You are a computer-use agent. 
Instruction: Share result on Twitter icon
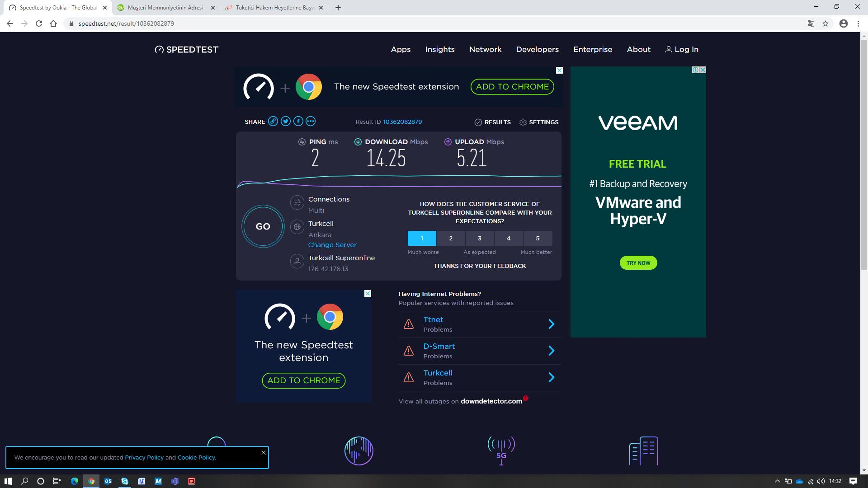point(285,121)
